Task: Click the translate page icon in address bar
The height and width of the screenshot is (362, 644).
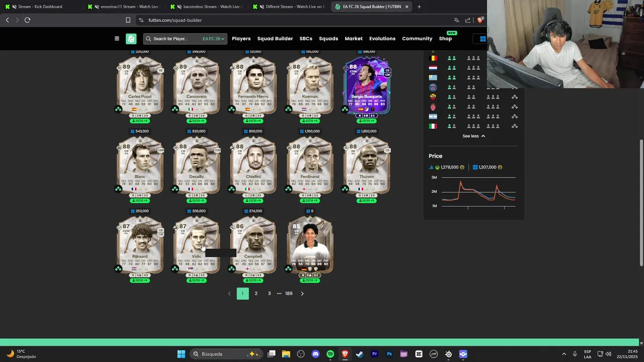Action: [x=456, y=20]
